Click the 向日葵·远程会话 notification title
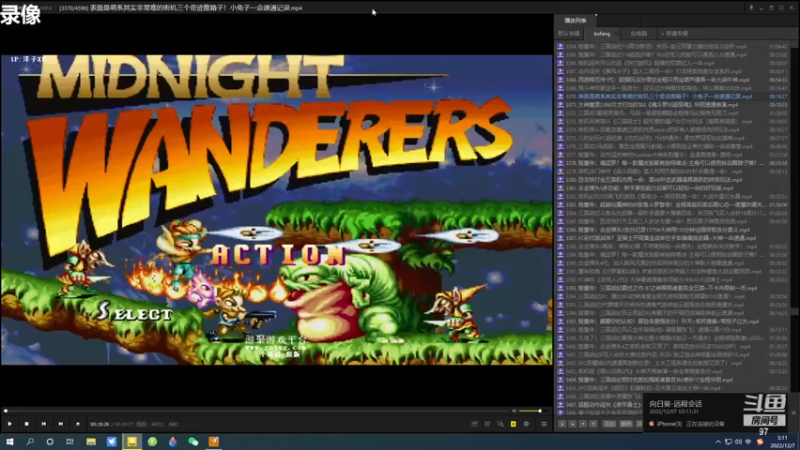800x450 pixels. click(676, 404)
